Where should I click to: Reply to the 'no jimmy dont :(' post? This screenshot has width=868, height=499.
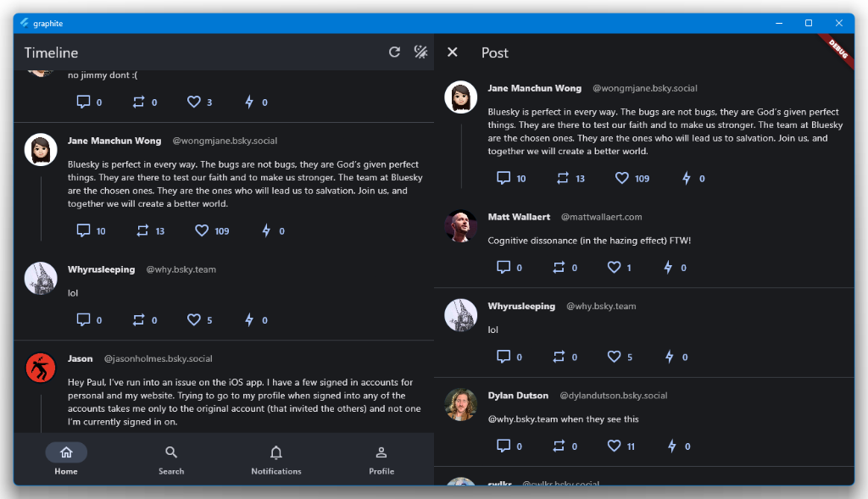[83, 102]
